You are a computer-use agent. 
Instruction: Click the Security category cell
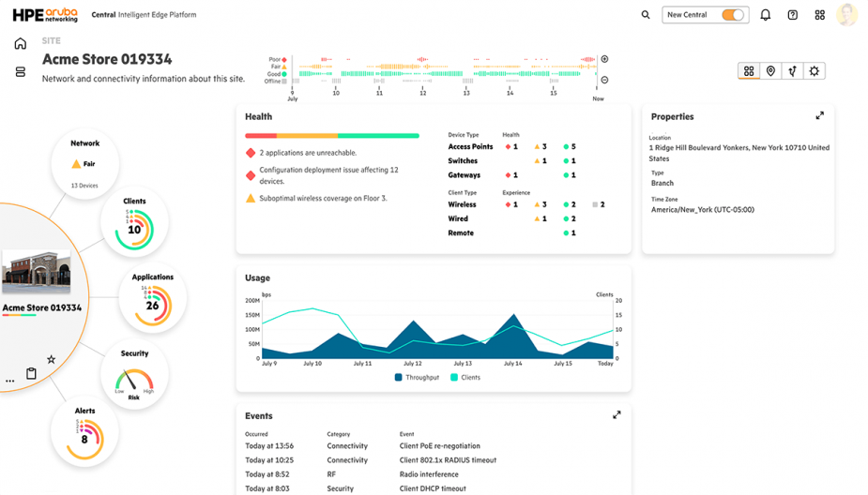[340, 489]
